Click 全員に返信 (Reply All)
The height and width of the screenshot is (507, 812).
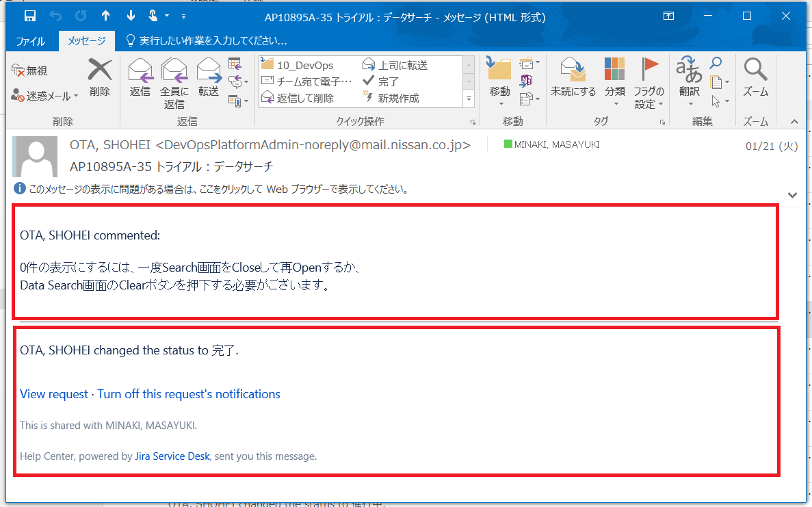[x=174, y=83]
